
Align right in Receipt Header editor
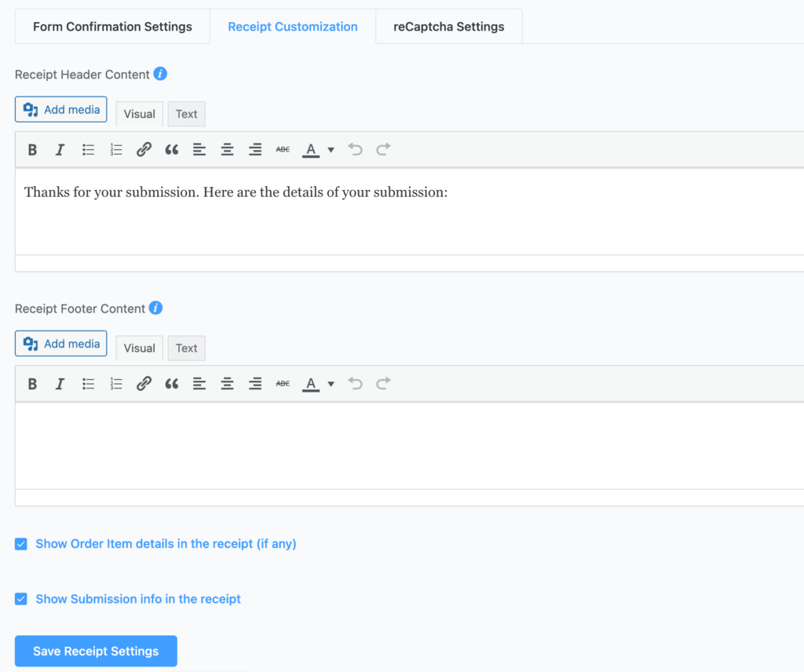255,150
